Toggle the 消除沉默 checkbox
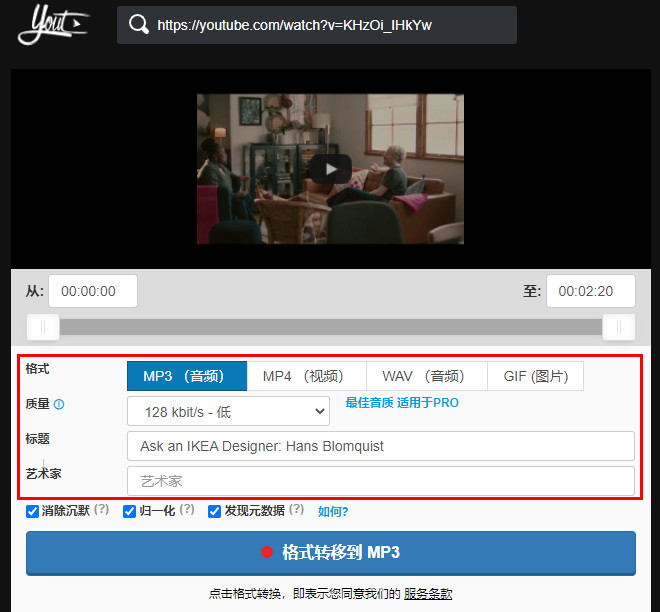 [x=32, y=511]
